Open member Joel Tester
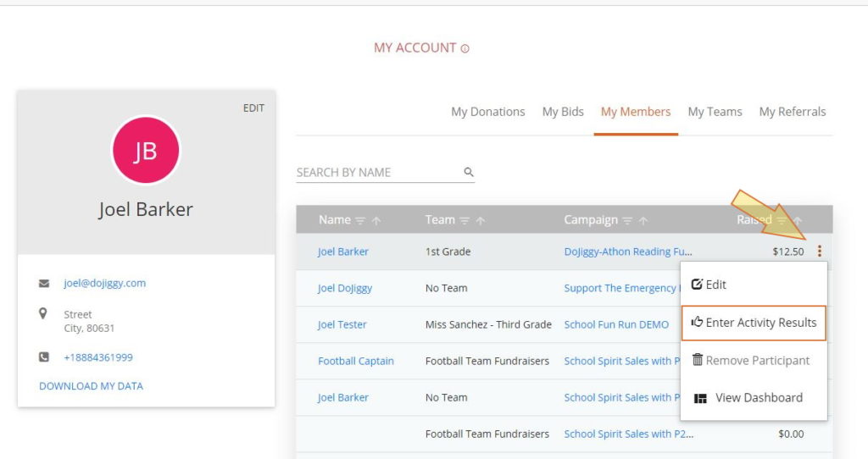 [342, 324]
